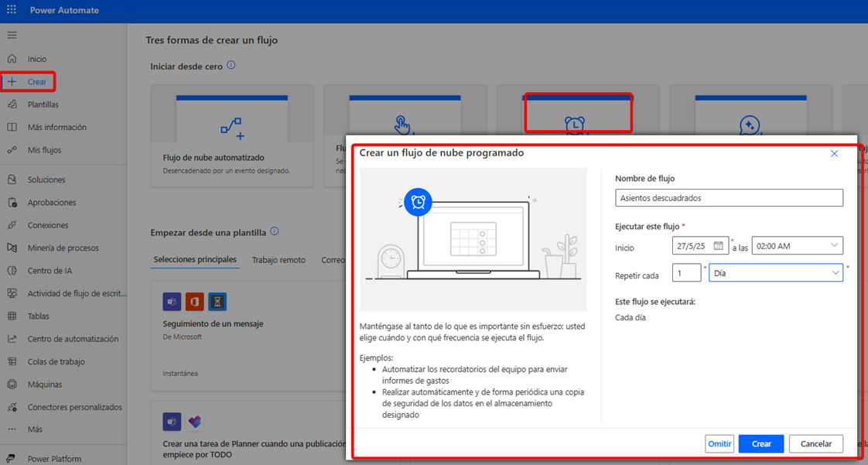Focus the Nombre de flujo text field
The height and width of the screenshot is (465, 868).
tap(729, 197)
